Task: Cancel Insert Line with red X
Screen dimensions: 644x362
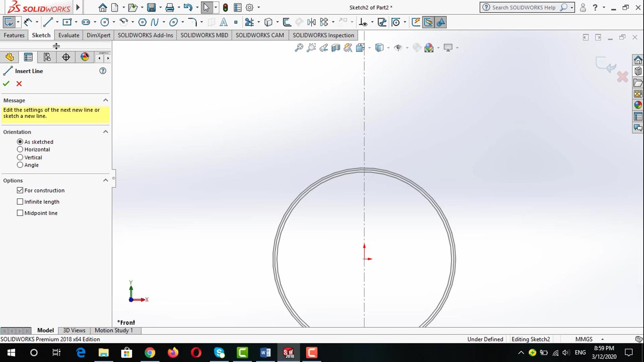Action: 19,84
